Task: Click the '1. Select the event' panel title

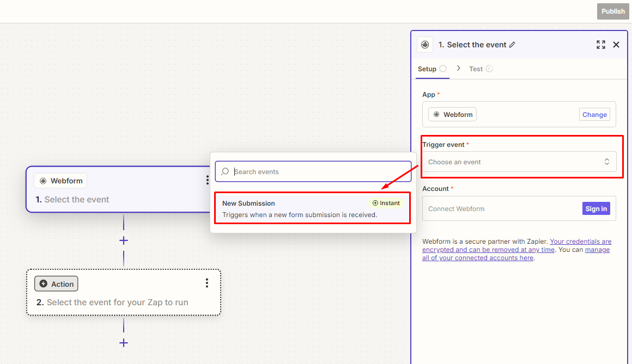Action: coord(472,45)
